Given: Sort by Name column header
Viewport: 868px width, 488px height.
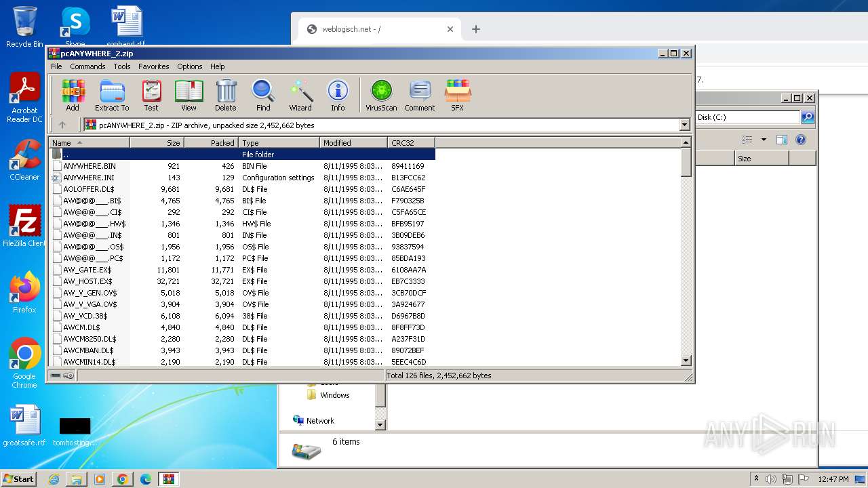Looking at the screenshot, I should (89, 143).
